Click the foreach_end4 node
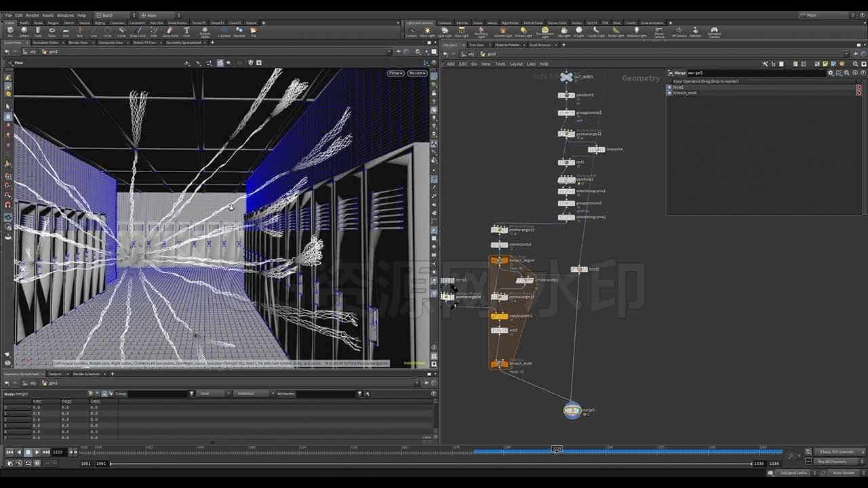This screenshot has height=488, width=868. [500, 364]
